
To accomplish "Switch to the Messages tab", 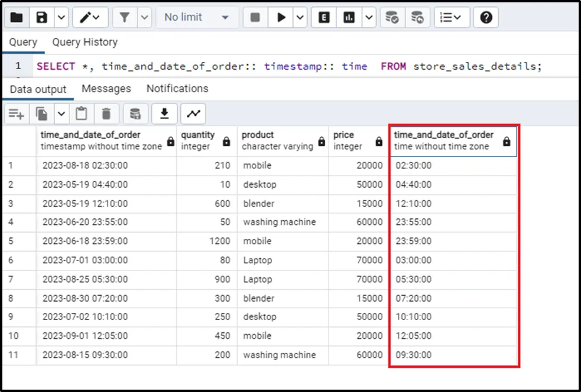I will click(x=106, y=89).
